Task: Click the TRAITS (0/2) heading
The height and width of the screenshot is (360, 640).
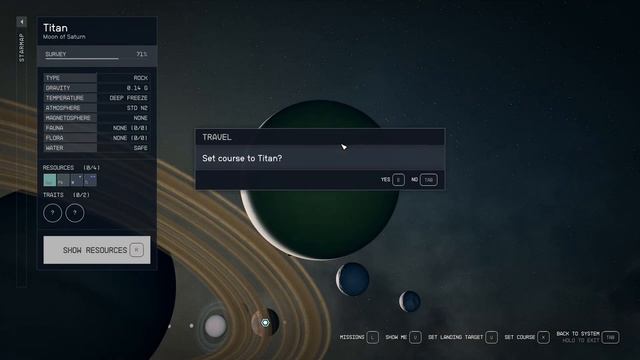Action: 66,195
